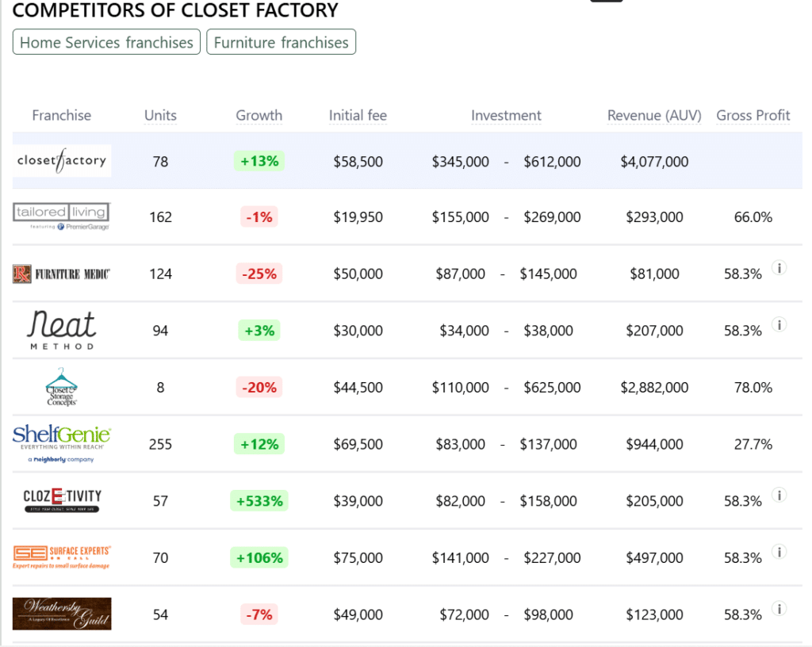Click the $345,000 investment minimum
This screenshot has width=812, height=647.
tap(461, 162)
